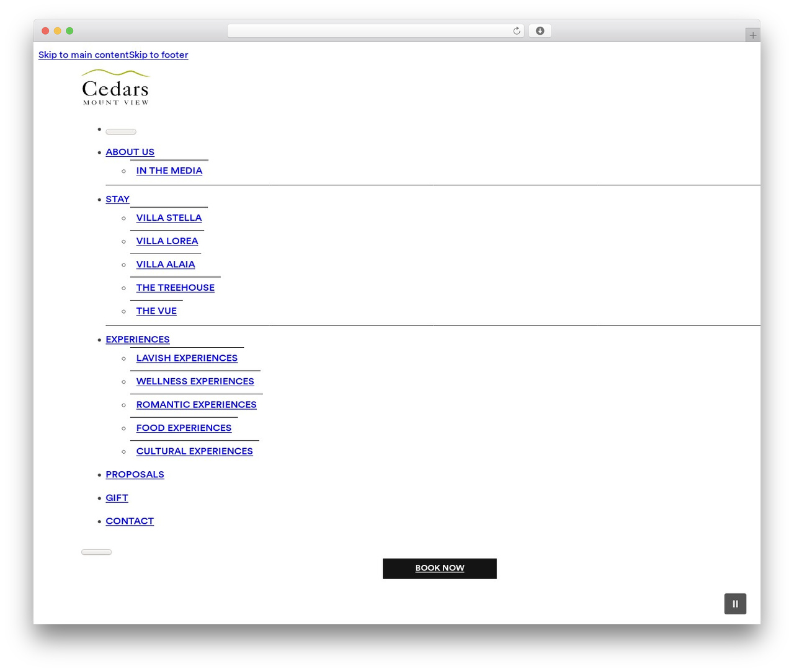Click the browser address bar
The height and width of the screenshot is (672, 794).
[x=376, y=31]
